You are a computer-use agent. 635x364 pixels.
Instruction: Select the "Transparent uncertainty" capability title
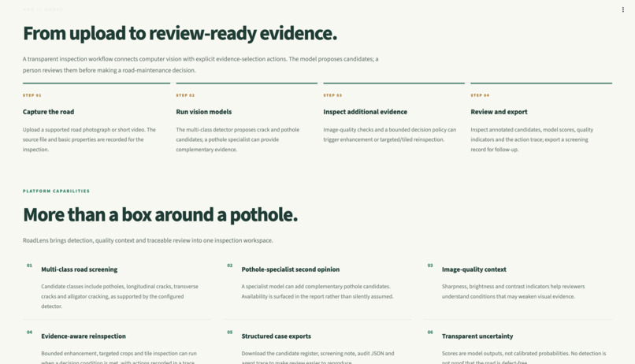tap(477, 336)
